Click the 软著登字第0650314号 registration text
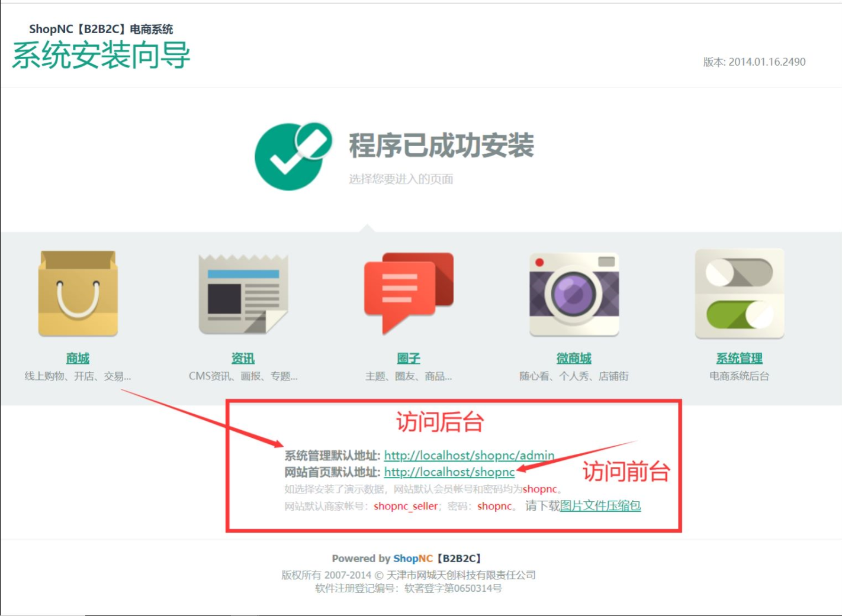 (453, 588)
